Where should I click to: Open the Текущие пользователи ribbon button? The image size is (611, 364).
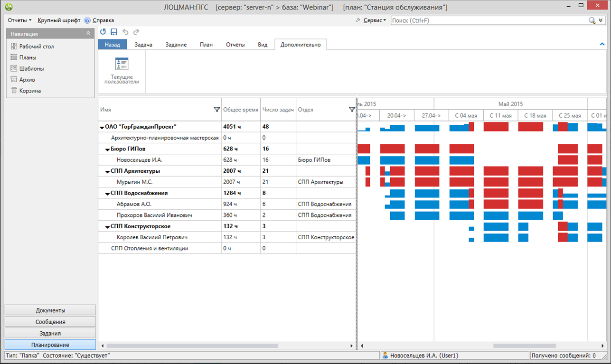click(x=122, y=71)
